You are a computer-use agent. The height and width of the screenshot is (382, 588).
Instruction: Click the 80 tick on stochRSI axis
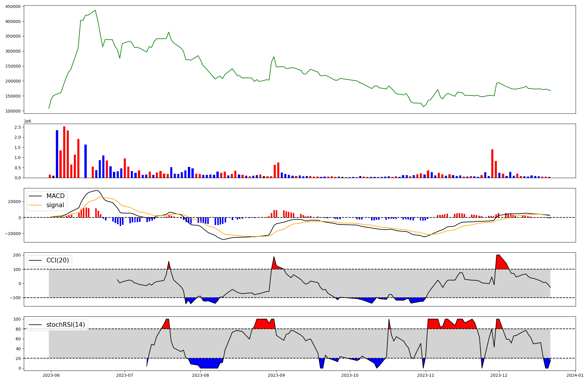(x=18, y=329)
